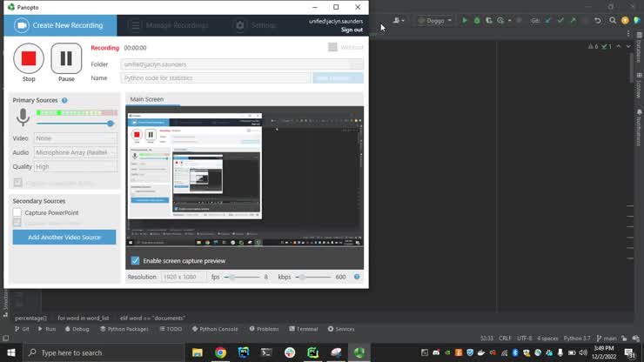Toggle the Webcast checkbox
This screenshot has width=644, height=362.
coord(332,47)
